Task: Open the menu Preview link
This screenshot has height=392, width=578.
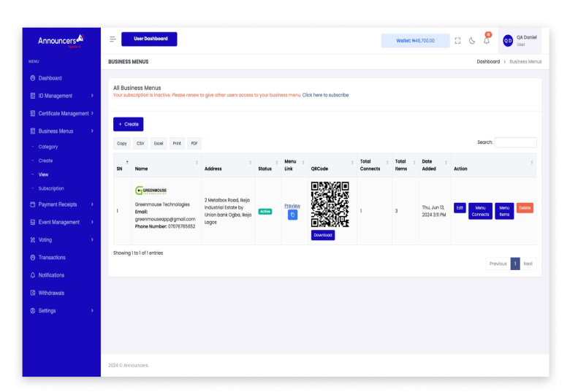Action: [292, 206]
